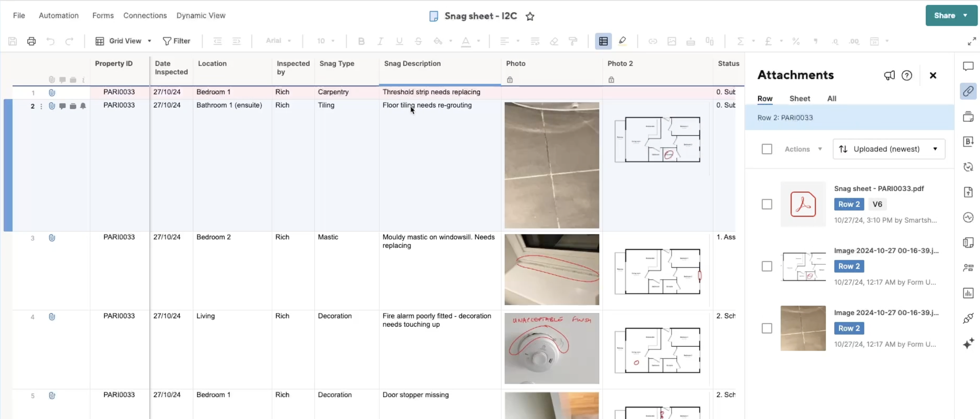Redo the last action
This screenshot has width=980, height=419.
click(x=69, y=41)
